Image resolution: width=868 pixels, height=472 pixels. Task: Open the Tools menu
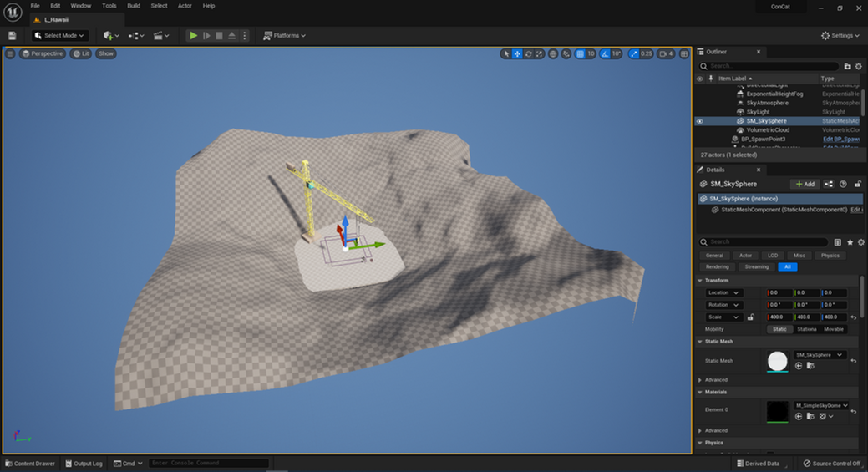click(109, 6)
